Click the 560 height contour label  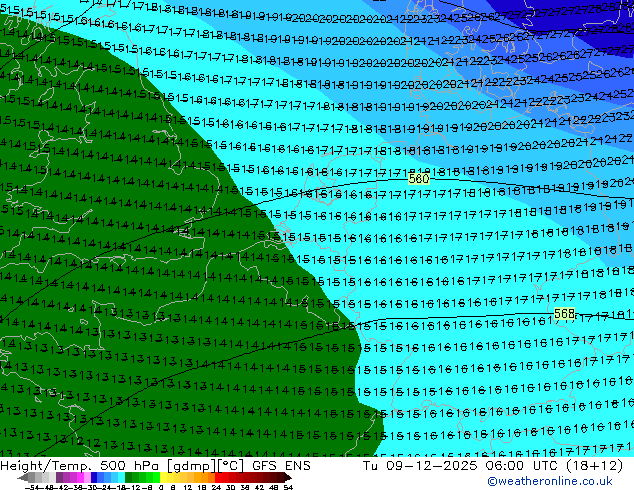418,178
